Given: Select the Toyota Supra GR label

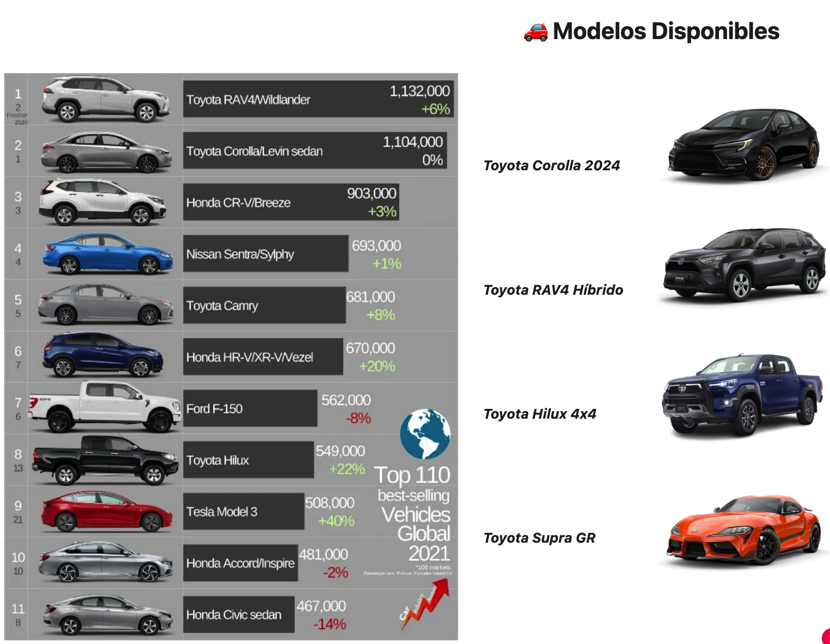Looking at the screenshot, I should pos(539,538).
